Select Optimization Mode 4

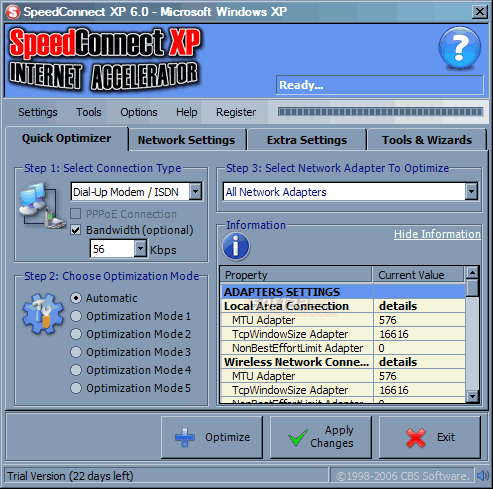[76, 370]
